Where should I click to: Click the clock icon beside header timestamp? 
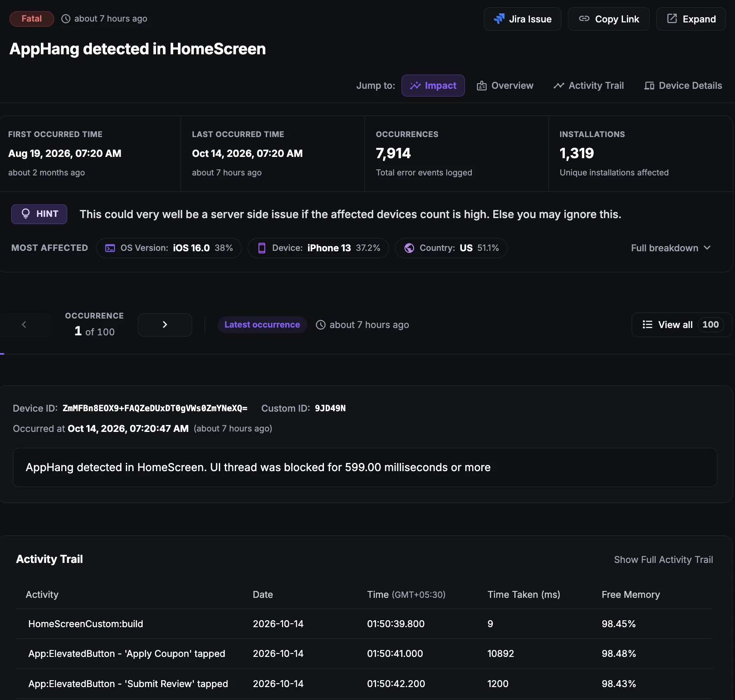pyautogui.click(x=65, y=19)
